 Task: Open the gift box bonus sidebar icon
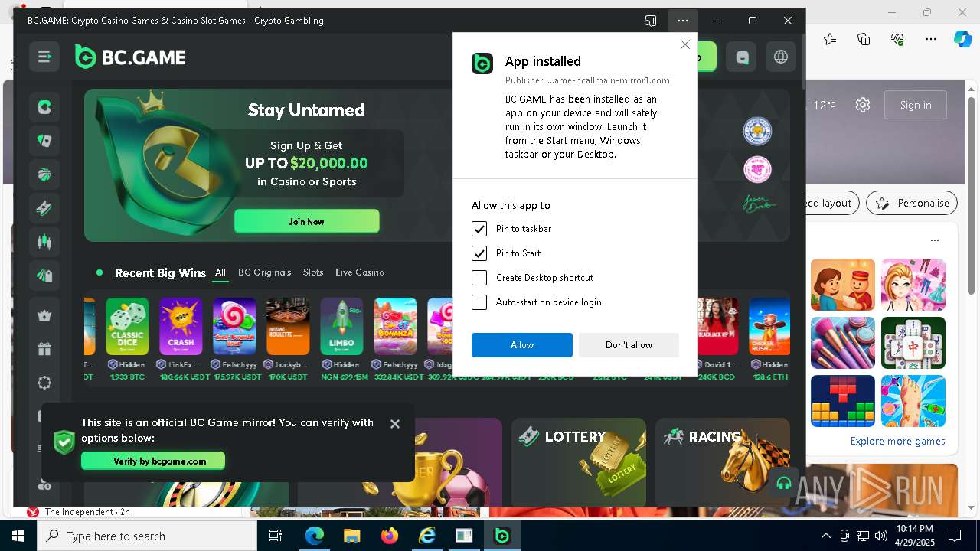tap(44, 349)
